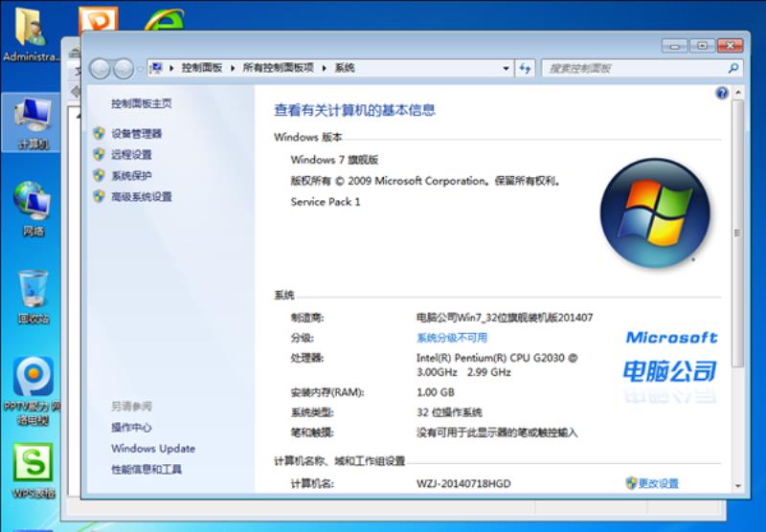Click the search magnifier icon
This screenshot has height=532, width=766.
(732, 68)
